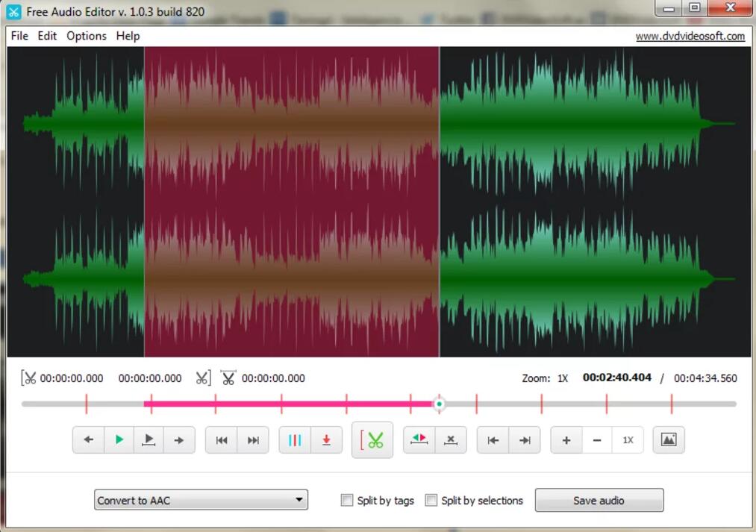
Task: Open the Convert to AAC format dropdown
Action: click(x=201, y=501)
